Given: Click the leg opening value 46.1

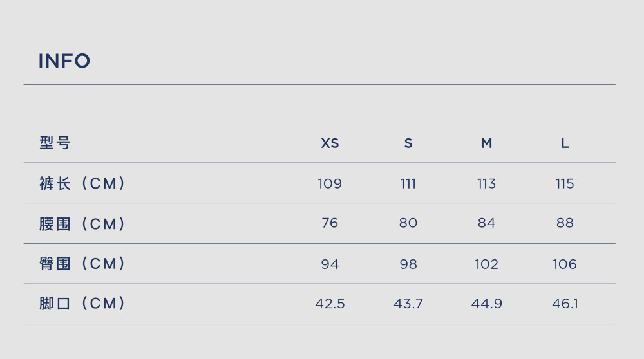Looking at the screenshot, I should coord(565,304).
